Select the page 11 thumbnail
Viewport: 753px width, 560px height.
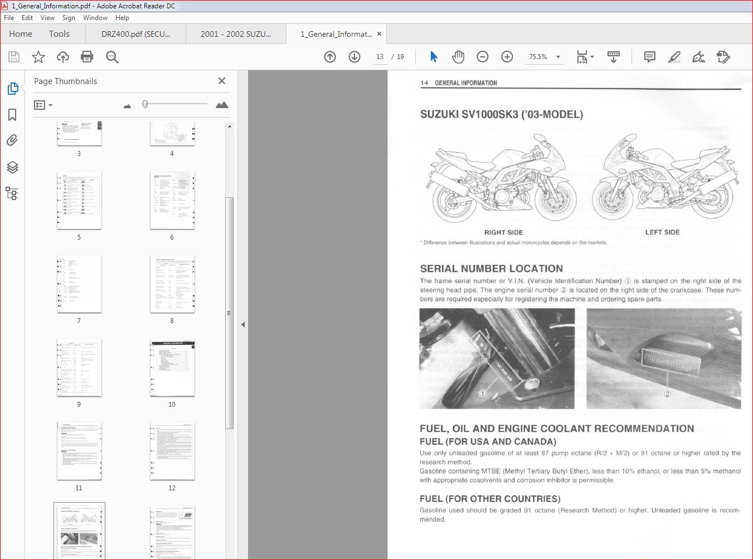click(79, 451)
